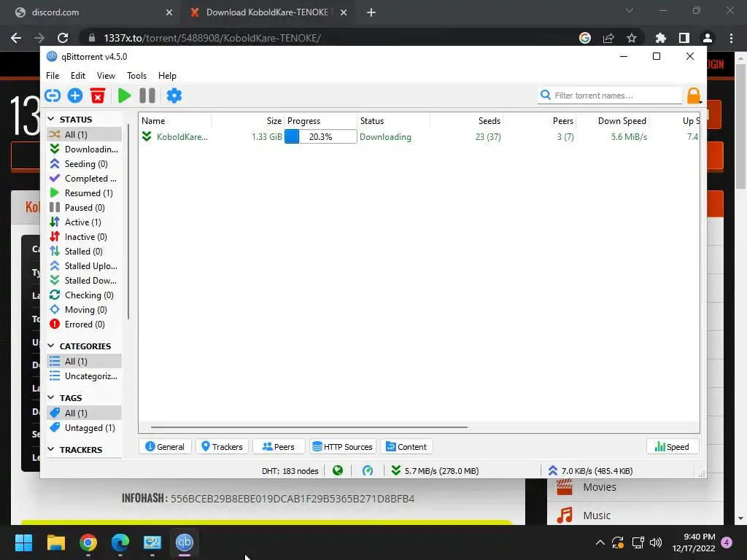
Task: Filter by Paused (0) status
Action: click(85, 208)
